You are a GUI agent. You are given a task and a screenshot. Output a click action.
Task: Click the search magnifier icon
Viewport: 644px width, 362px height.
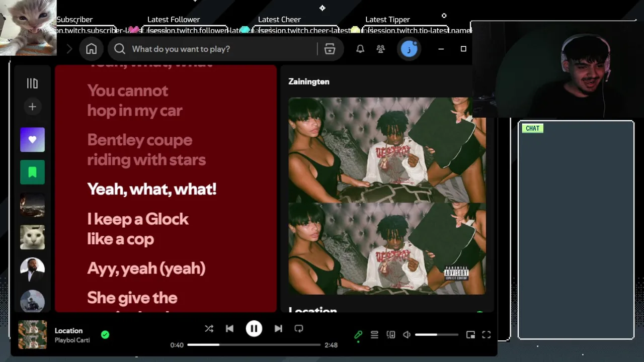(119, 49)
